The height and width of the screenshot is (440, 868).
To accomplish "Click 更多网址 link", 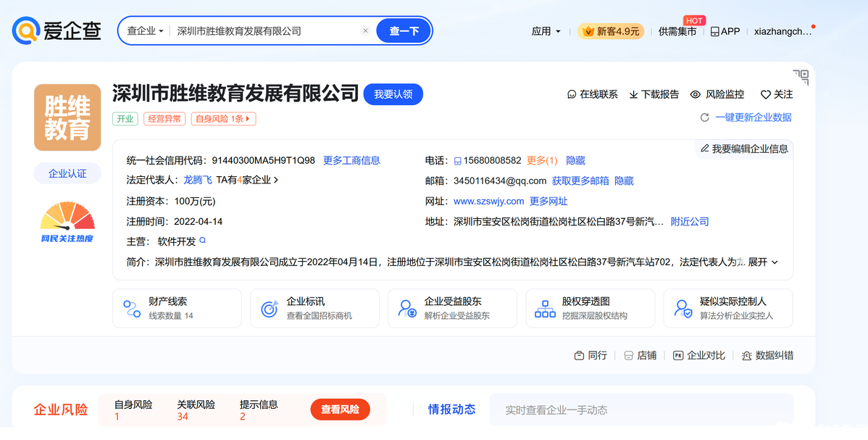I will 548,202.
